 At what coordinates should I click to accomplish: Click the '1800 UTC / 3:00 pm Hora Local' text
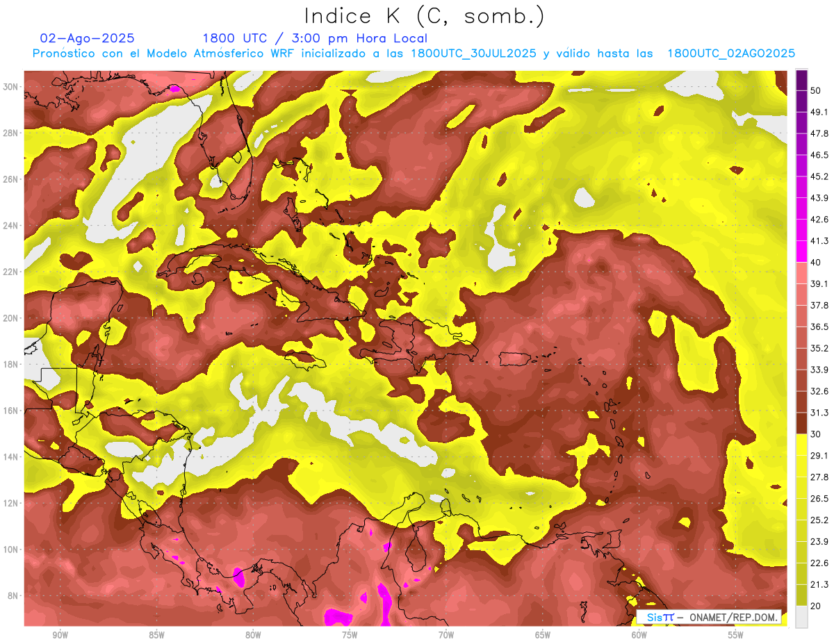[315, 38]
